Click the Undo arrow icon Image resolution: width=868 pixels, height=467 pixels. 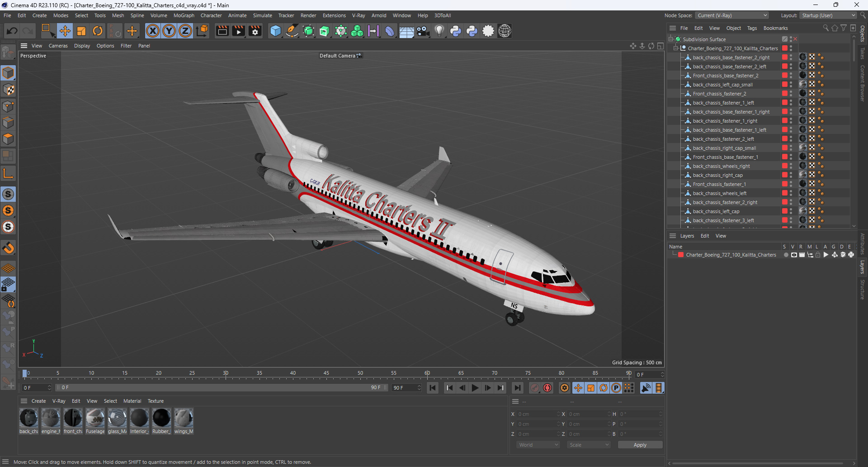pos(12,31)
